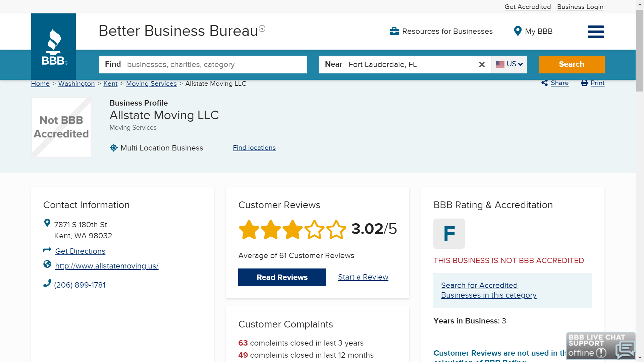Click the briefcase Resources icon

point(394,31)
